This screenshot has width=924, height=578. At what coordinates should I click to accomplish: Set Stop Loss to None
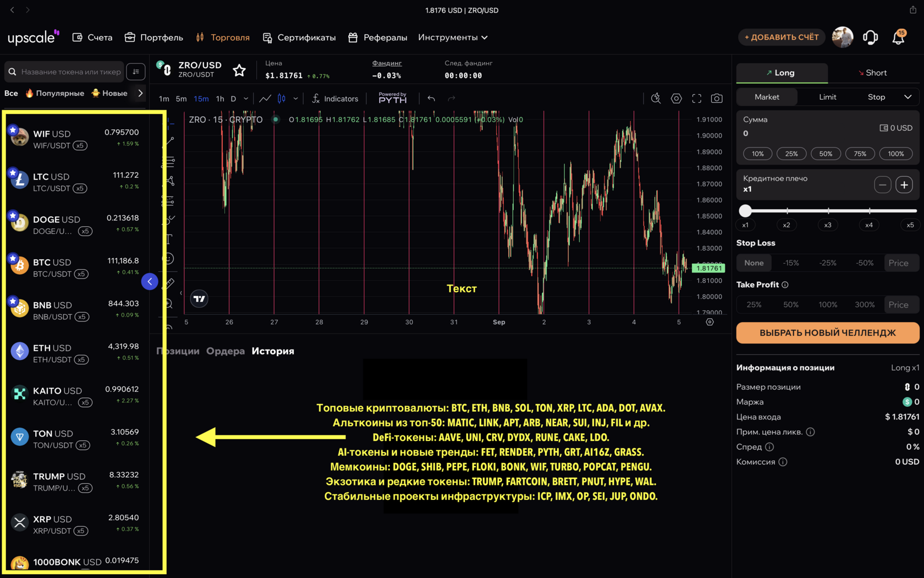754,263
